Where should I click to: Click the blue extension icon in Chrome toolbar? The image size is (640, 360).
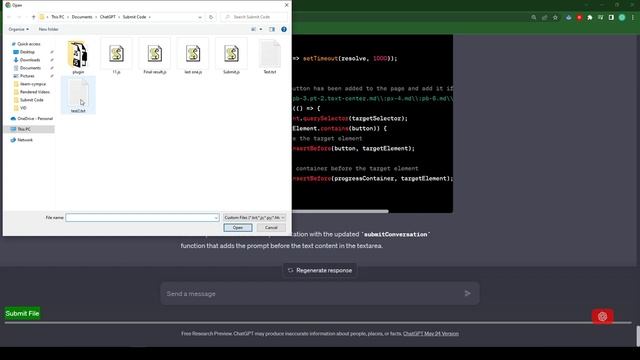tap(569, 18)
